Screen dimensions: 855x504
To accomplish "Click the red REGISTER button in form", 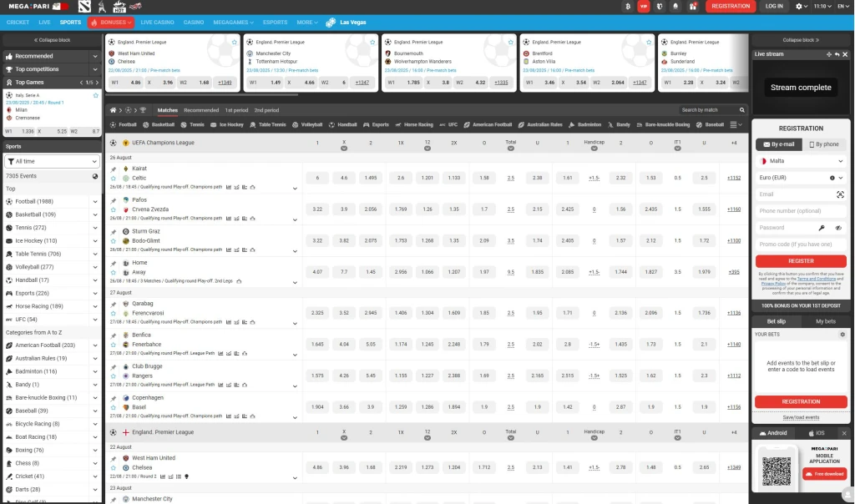I will pyautogui.click(x=801, y=261).
